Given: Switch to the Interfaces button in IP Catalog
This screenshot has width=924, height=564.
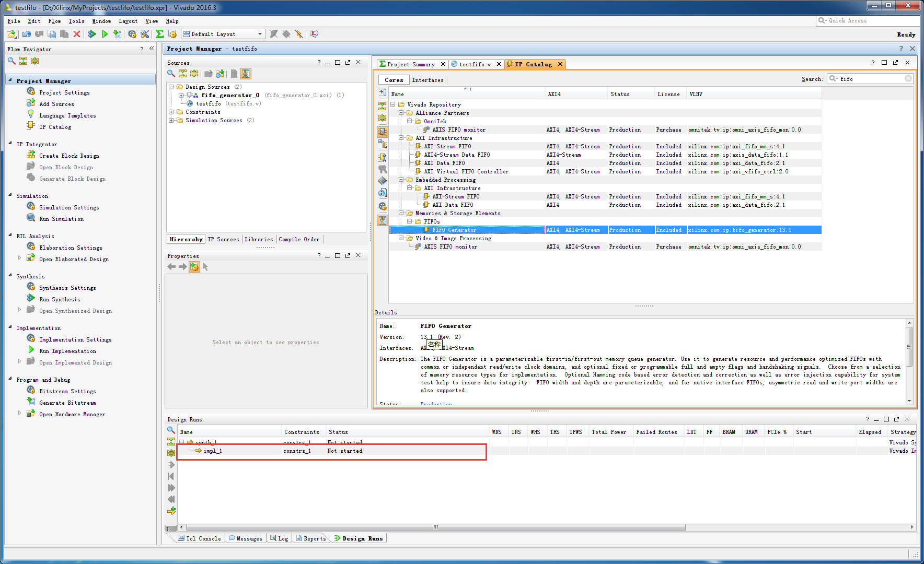Looking at the screenshot, I should click(x=428, y=80).
